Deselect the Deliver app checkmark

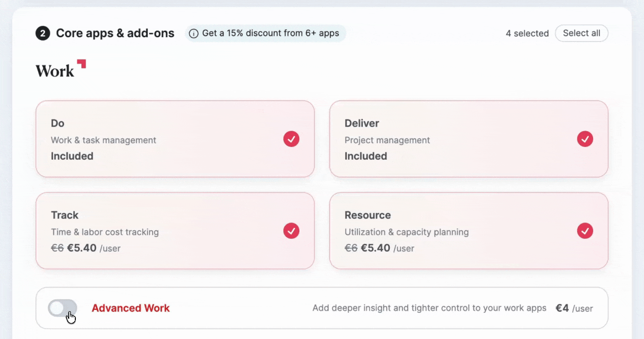[x=585, y=139]
